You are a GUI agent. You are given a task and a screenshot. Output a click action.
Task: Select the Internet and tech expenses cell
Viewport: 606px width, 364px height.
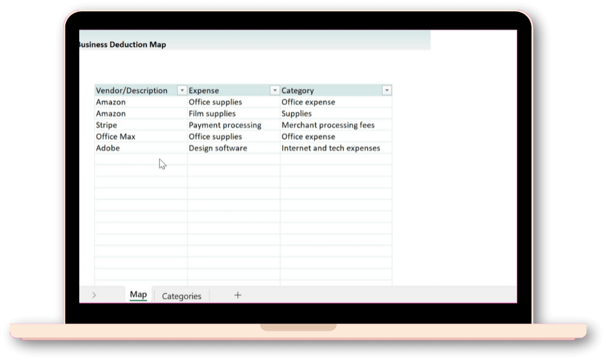[x=336, y=148]
